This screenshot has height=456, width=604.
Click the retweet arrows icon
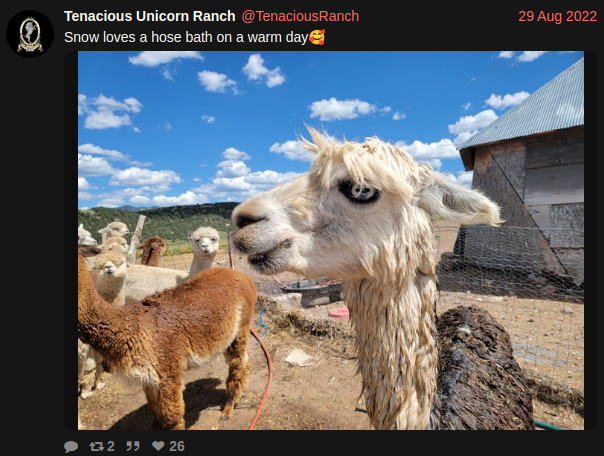(96, 446)
